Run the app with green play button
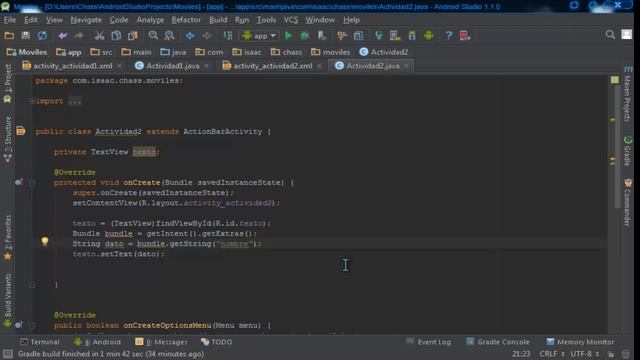The width and height of the screenshot is (640, 360). pos(288,36)
